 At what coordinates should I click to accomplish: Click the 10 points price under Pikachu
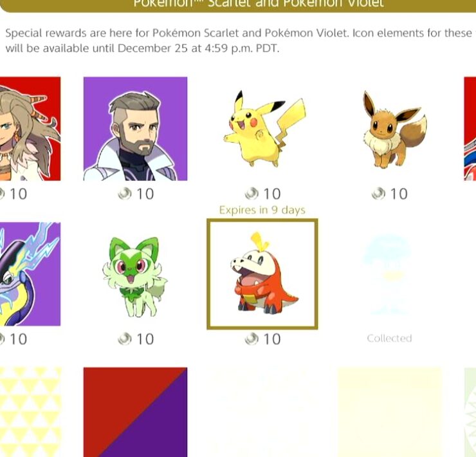pos(263,194)
